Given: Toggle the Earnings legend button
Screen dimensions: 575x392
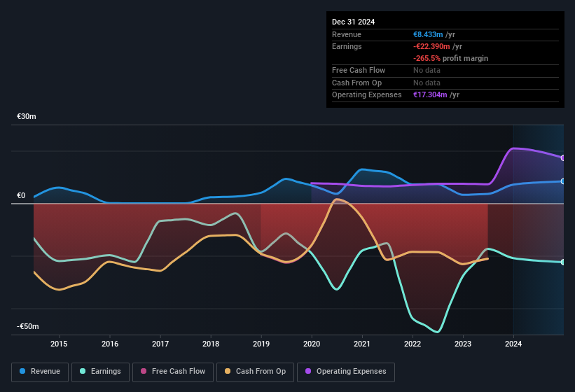Looking at the screenshot, I should 100,372.
